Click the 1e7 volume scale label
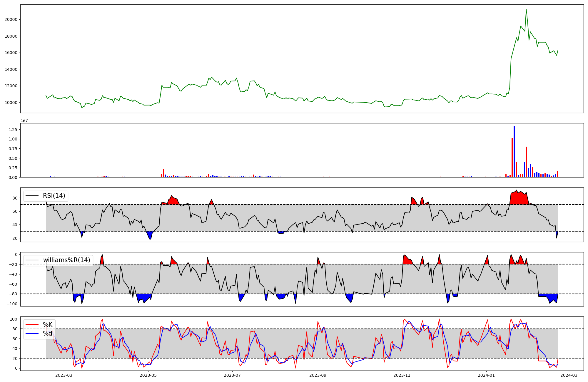Viewport: 588px width, 382px height. (x=24, y=120)
